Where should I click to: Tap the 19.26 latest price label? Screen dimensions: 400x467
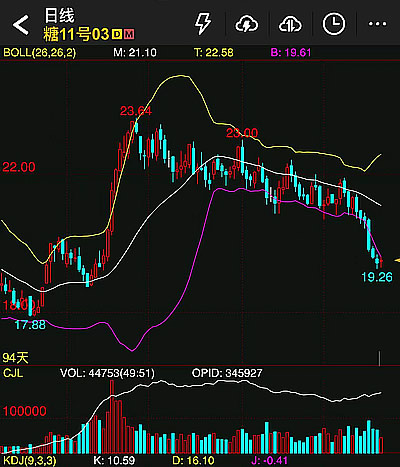click(x=377, y=277)
